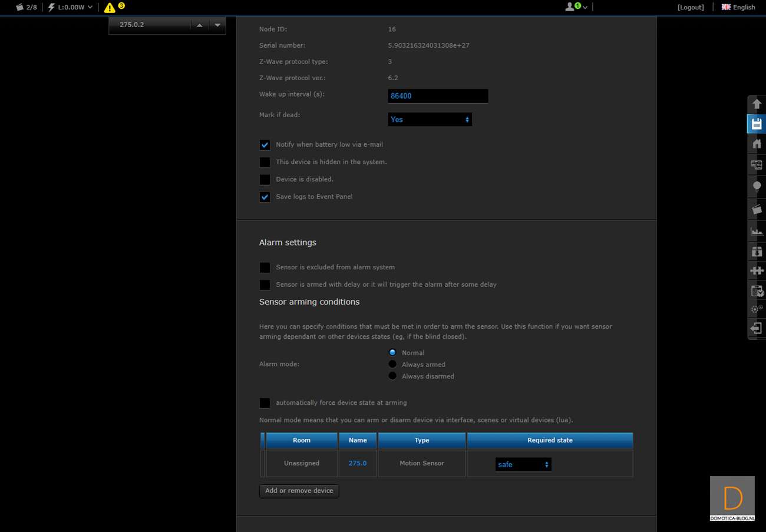Select Always armed alarm mode

point(392,364)
